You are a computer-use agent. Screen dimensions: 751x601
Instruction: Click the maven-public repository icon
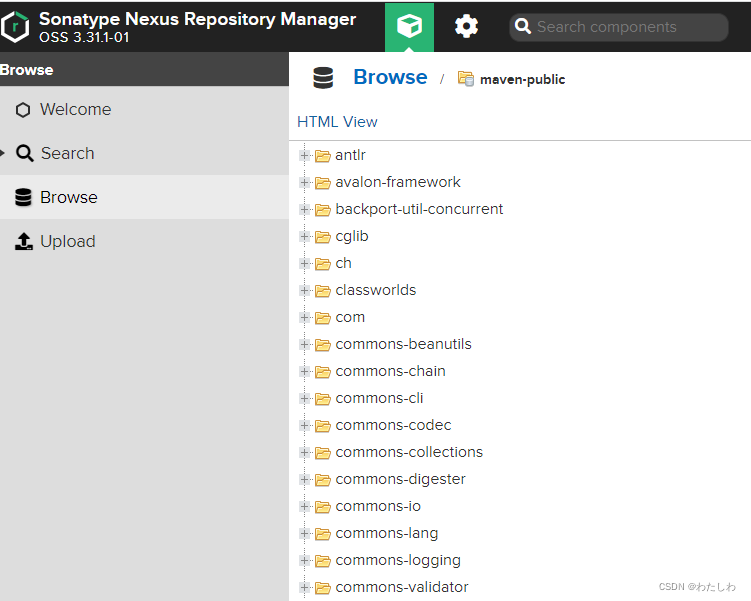466,78
